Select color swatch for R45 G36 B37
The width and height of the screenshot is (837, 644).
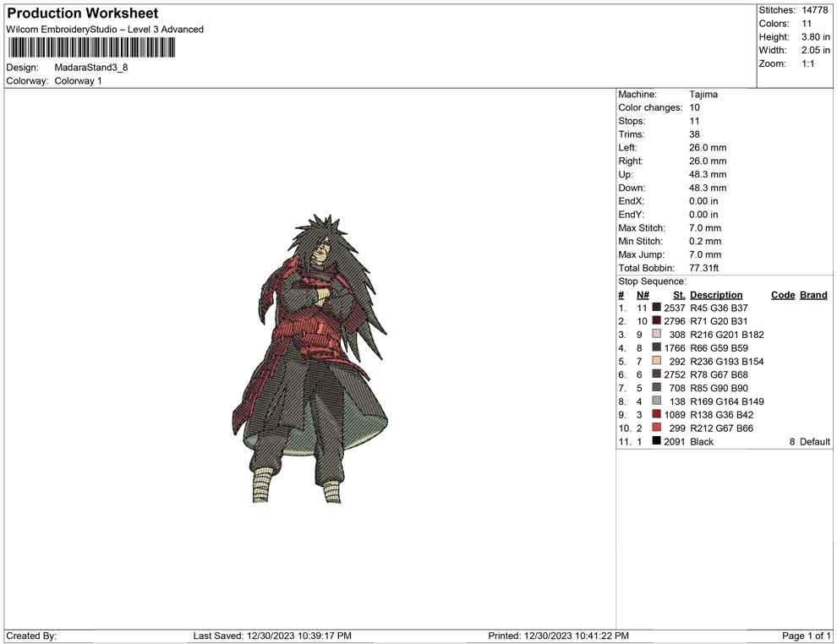(x=657, y=308)
